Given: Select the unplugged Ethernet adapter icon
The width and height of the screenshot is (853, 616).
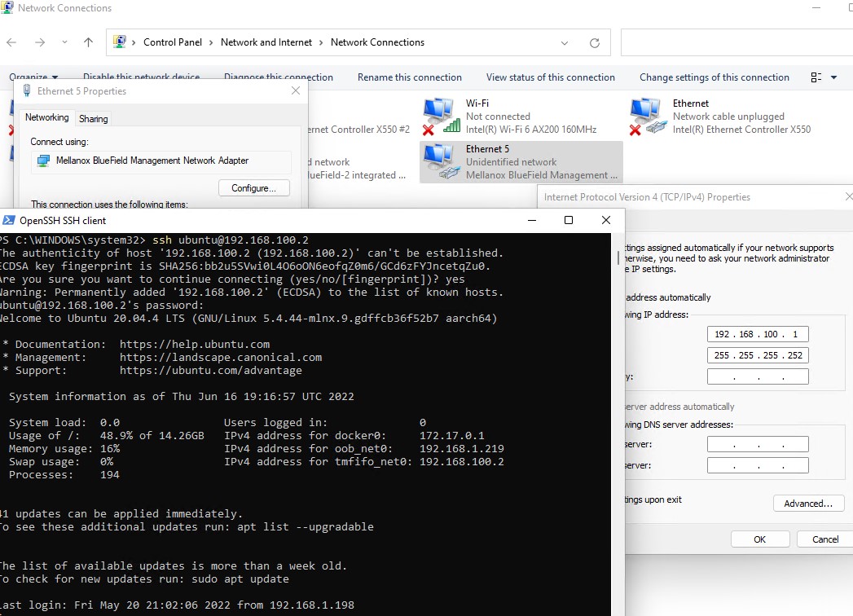Looking at the screenshot, I should tap(648, 117).
